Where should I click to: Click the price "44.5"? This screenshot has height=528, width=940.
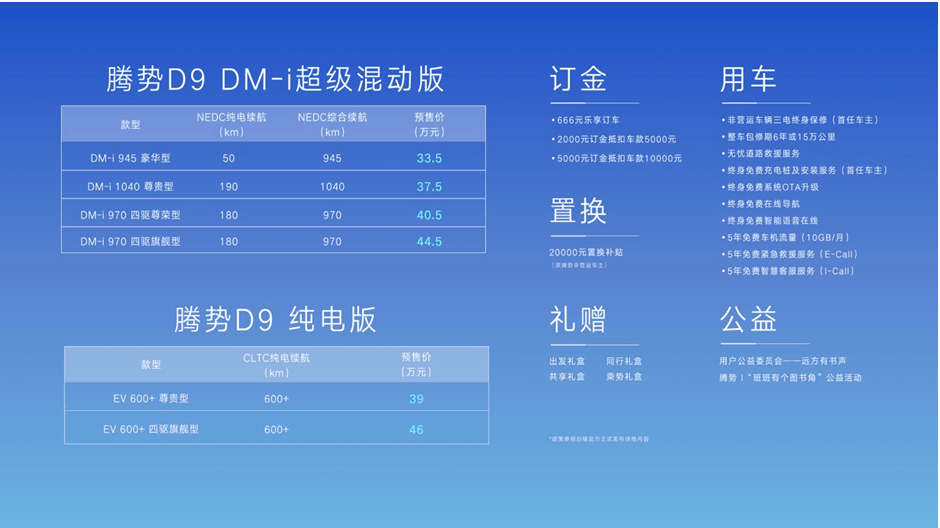point(429,242)
